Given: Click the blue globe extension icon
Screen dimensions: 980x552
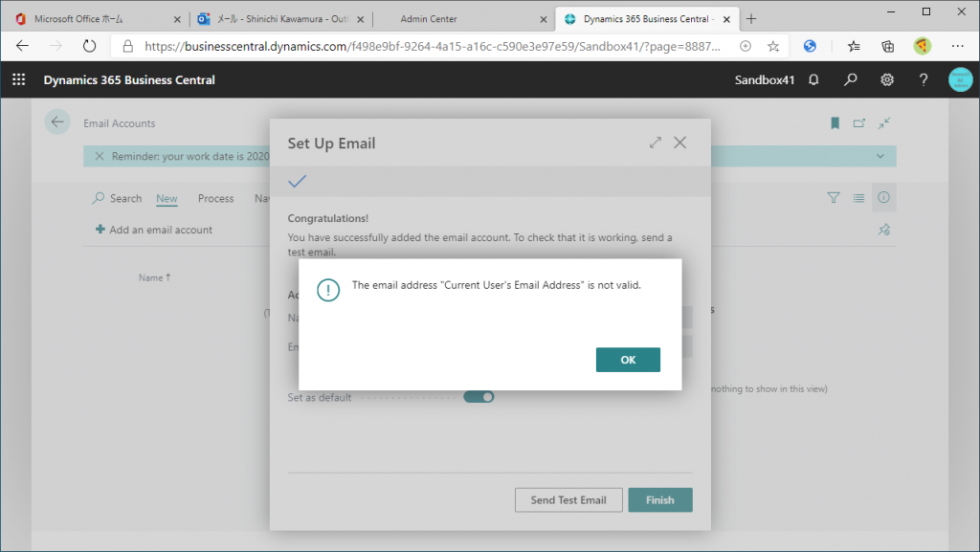Looking at the screenshot, I should (x=810, y=46).
